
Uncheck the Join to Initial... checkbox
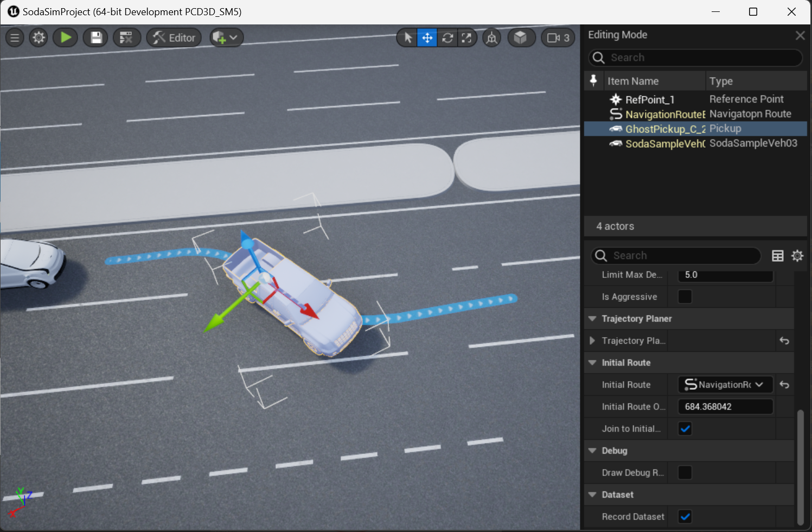tap(685, 428)
